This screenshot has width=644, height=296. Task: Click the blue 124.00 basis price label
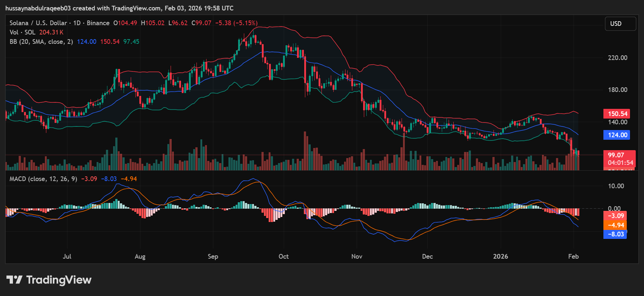click(617, 135)
